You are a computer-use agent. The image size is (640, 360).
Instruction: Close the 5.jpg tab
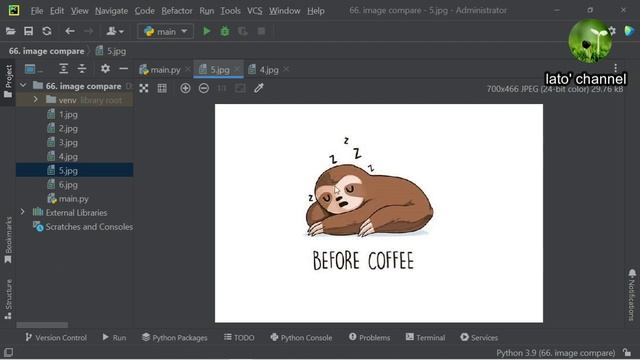click(x=237, y=69)
